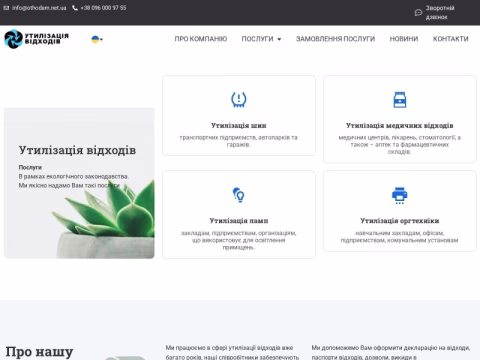This screenshot has width=480, height=360.
Task: Click text 'транспортних підприємств, автопарків та гаражів'
Action: [x=239, y=141]
